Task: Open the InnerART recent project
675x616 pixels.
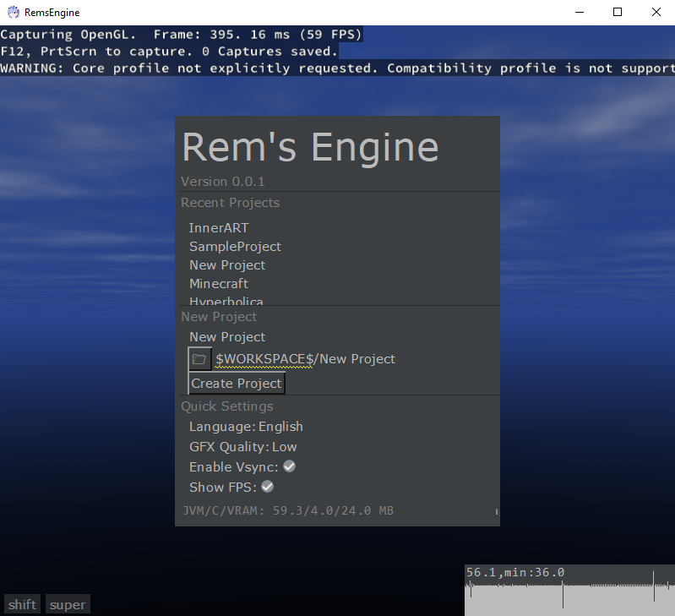Action: click(x=219, y=228)
